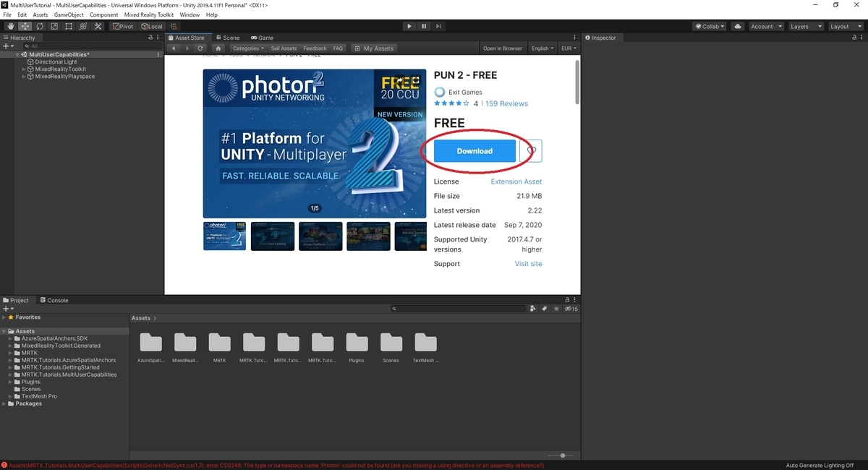The height and width of the screenshot is (470, 868).
Task: Add asset to favorites heart
Action: pyautogui.click(x=531, y=151)
